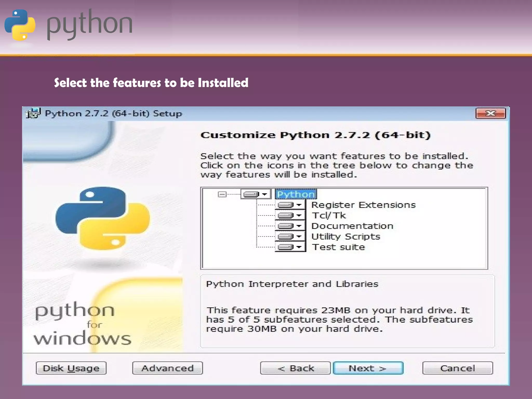Click the Python logo in the slide header
Viewport: 532px width, 399px height.
coord(20,25)
